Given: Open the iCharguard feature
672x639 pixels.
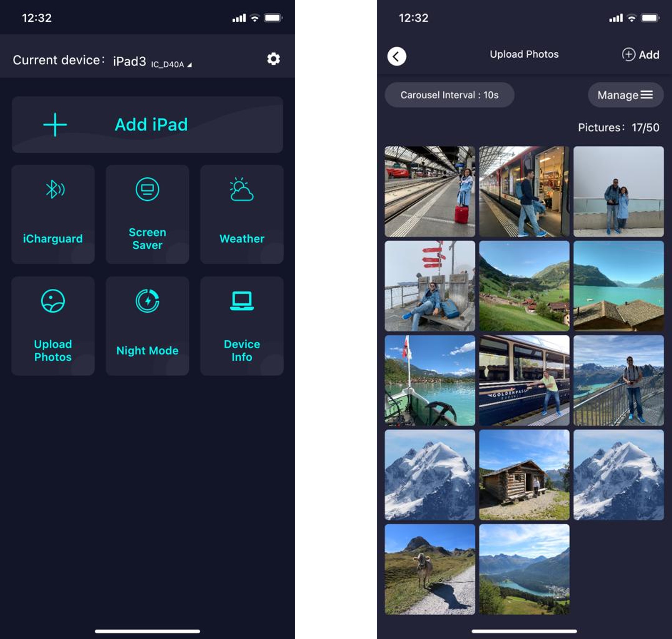Looking at the screenshot, I should click(x=53, y=213).
